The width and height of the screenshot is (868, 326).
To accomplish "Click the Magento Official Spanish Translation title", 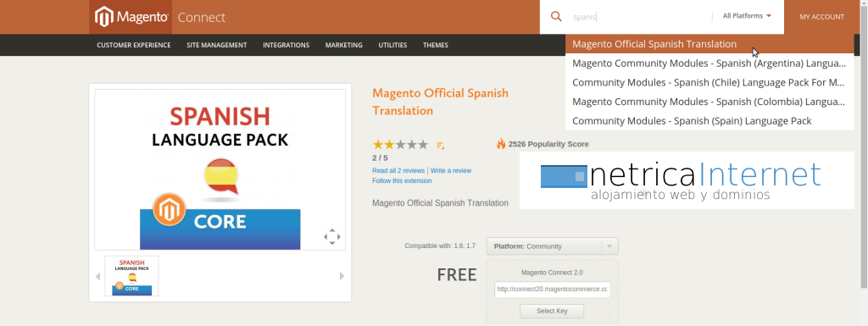I will tap(440, 102).
